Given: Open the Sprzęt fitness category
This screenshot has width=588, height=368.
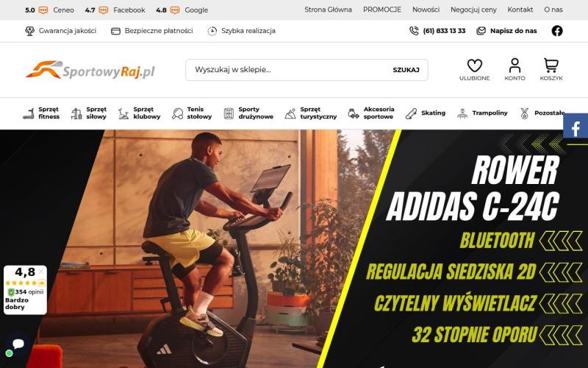Looking at the screenshot, I should pyautogui.click(x=41, y=113).
